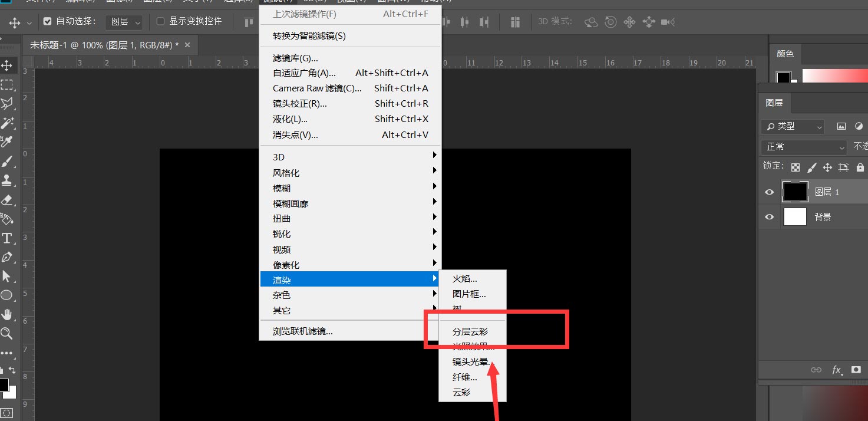Click the 3D video camera icon
The height and width of the screenshot is (421, 868).
pyautogui.click(x=668, y=22)
